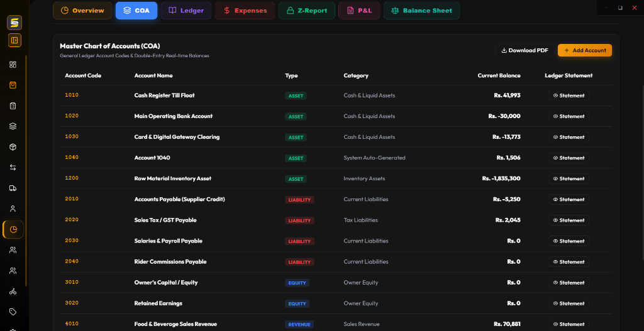View Statement for Raw Material Inventory Asset
The image size is (644, 331).
coord(569,179)
